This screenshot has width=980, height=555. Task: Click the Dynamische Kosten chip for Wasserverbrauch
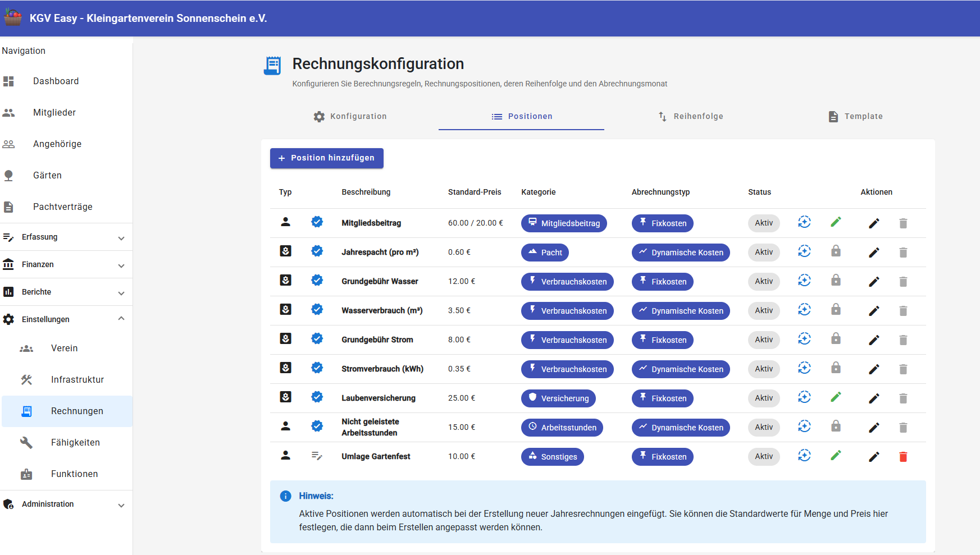click(681, 311)
